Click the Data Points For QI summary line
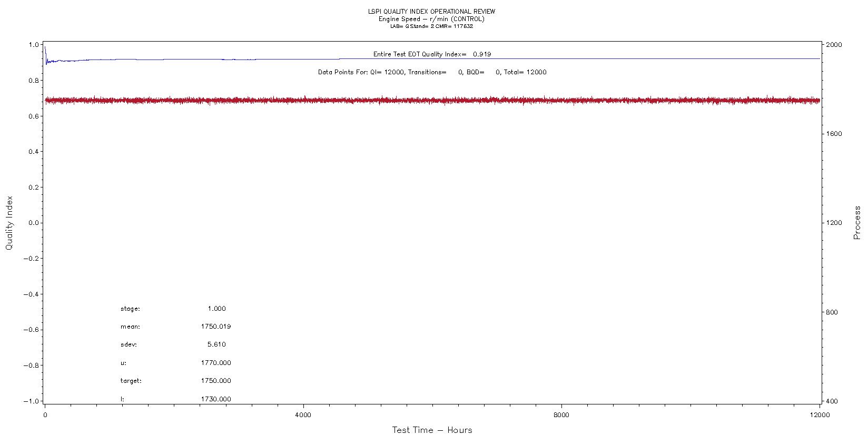Image resolution: width=868 pixels, height=445 pixels. tap(432, 72)
